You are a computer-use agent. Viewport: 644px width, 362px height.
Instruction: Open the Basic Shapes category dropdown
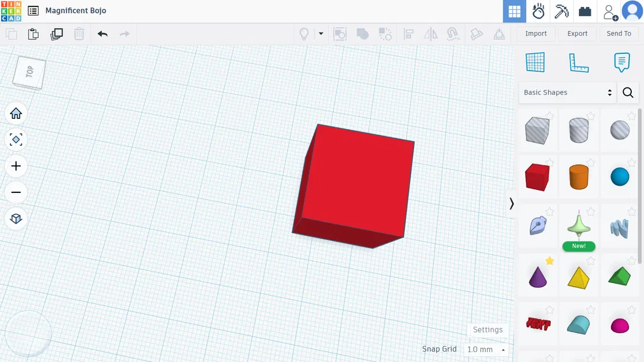coord(568,93)
